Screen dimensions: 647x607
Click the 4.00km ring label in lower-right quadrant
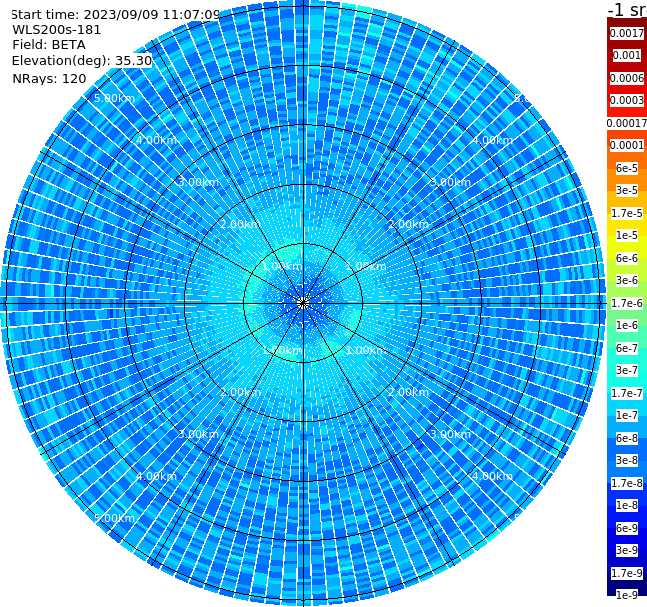[x=492, y=476]
